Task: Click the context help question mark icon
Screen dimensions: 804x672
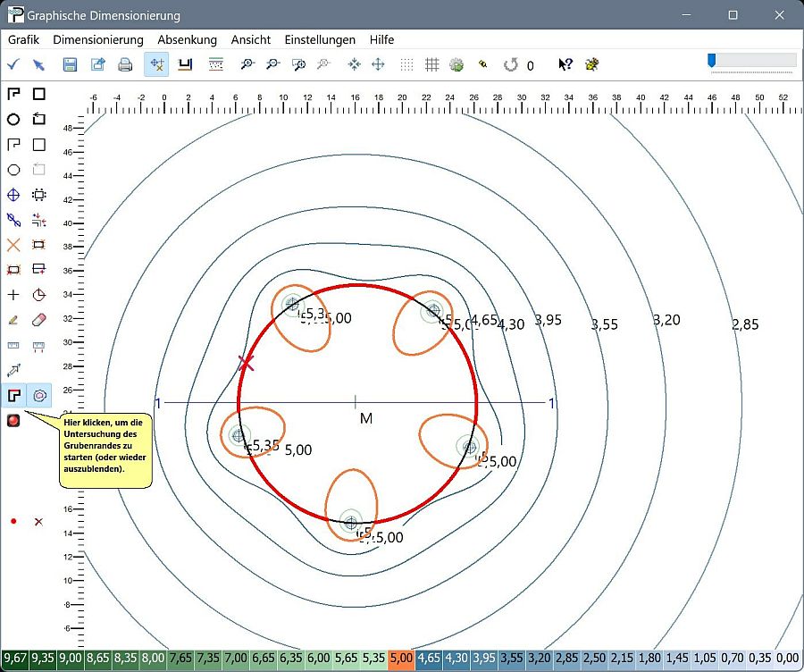Action: point(565,64)
